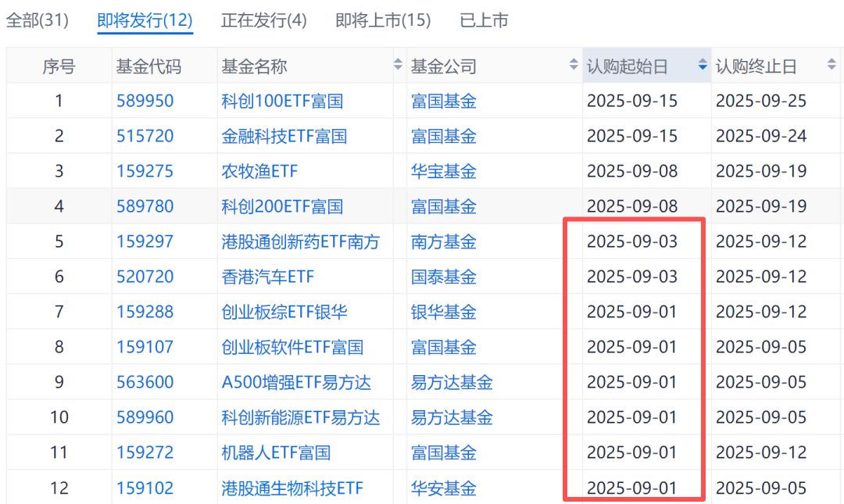The width and height of the screenshot is (844, 504).
Task: Open fund code 589950 link
Action: pyautogui.click(x=145, y=101)
